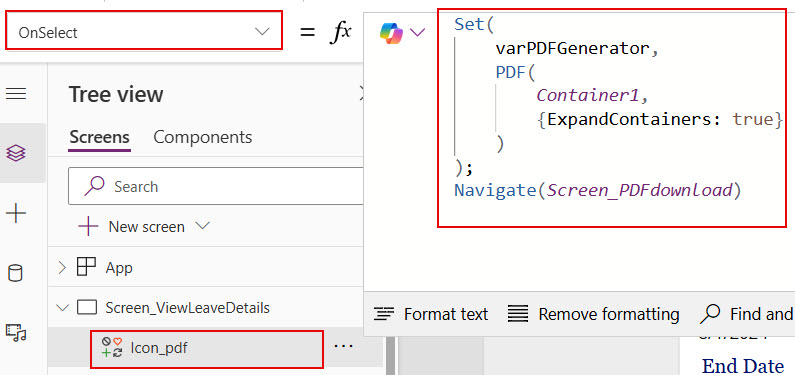The image size is (795, 375).
Task: Click the Set function in formula
Action: click(x=469, y=24)
